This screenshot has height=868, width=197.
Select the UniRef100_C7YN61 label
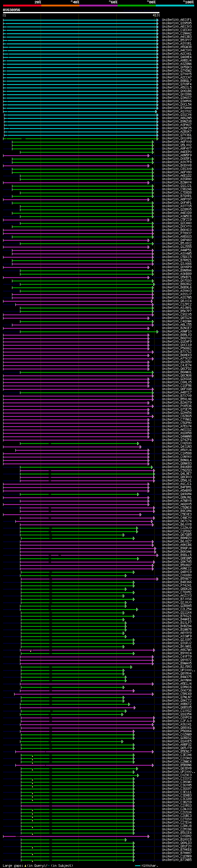[x=176, y=419]
